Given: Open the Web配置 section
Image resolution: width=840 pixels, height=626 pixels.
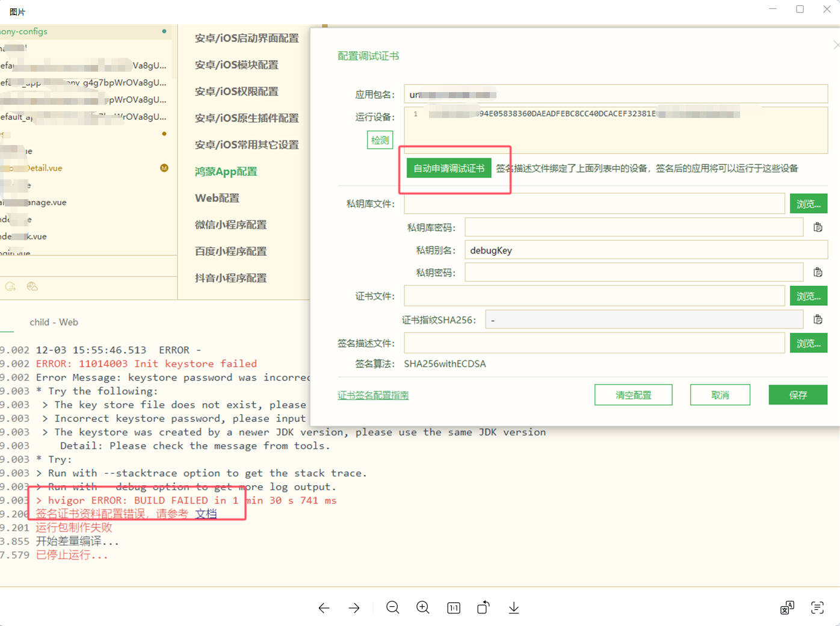Looking at the screenshot, I should point(217,198).
